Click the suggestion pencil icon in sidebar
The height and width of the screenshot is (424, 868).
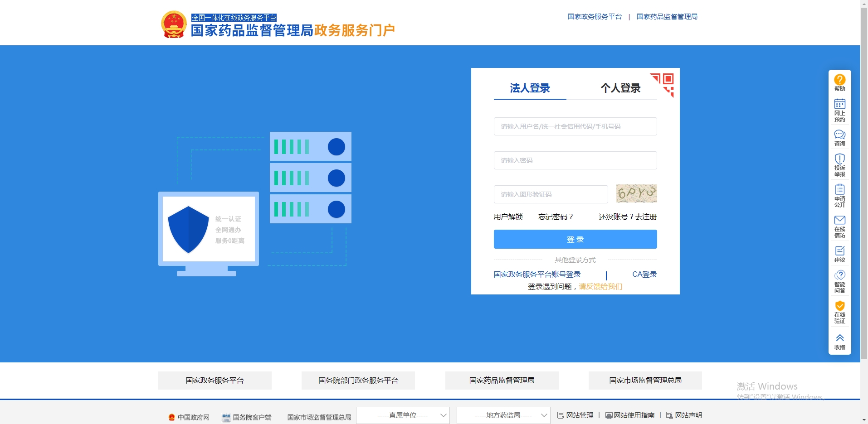(x=839, y=251)
